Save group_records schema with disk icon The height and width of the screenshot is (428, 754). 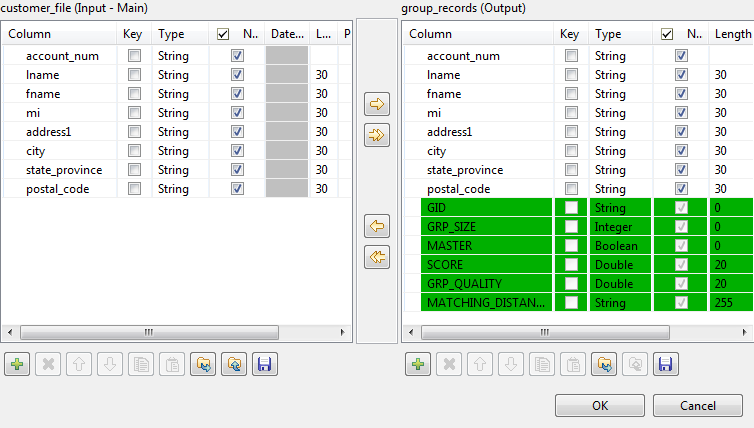pos(666,365)
